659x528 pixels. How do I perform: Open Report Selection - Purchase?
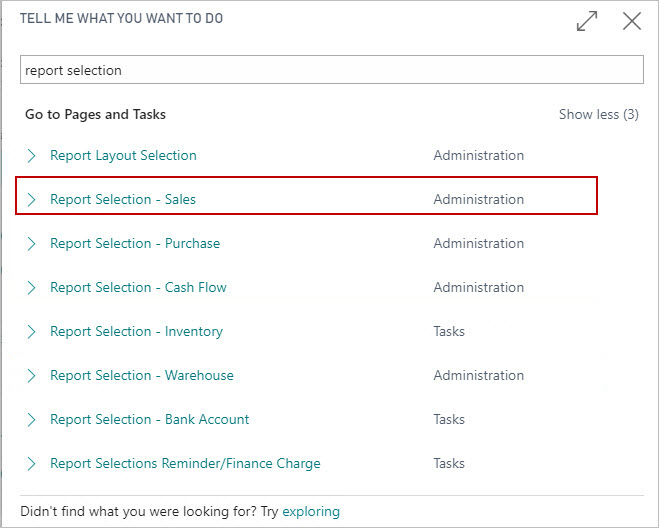coord(135,243)
